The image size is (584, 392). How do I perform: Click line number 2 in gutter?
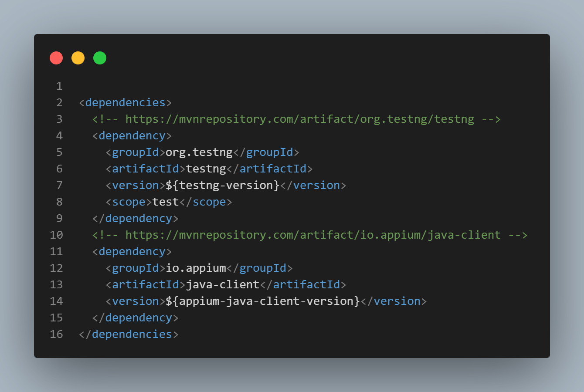[x=59, y=103]
